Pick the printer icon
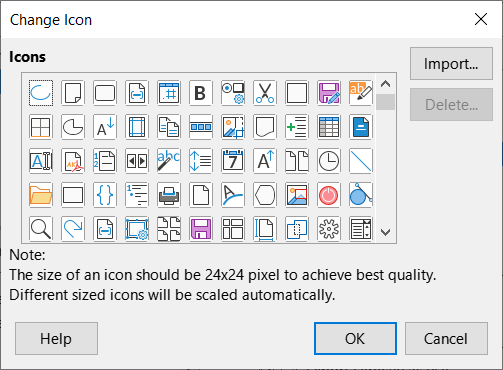The image size is (503, 370). pos(169,195)
